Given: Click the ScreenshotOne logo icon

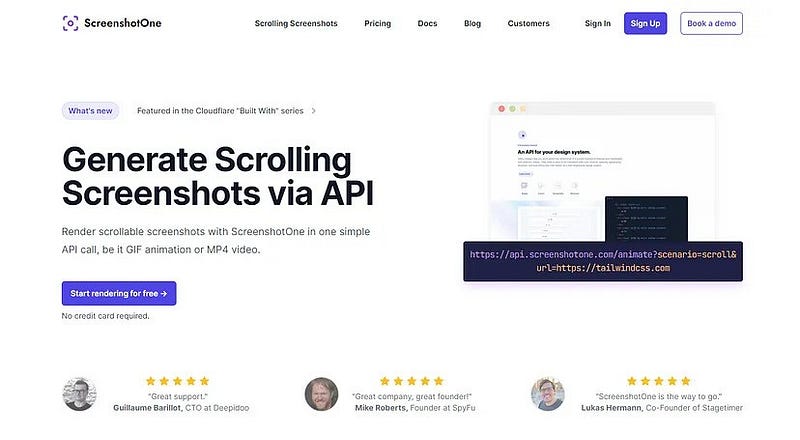Looking at the screenshot, I should pos(70,23).
